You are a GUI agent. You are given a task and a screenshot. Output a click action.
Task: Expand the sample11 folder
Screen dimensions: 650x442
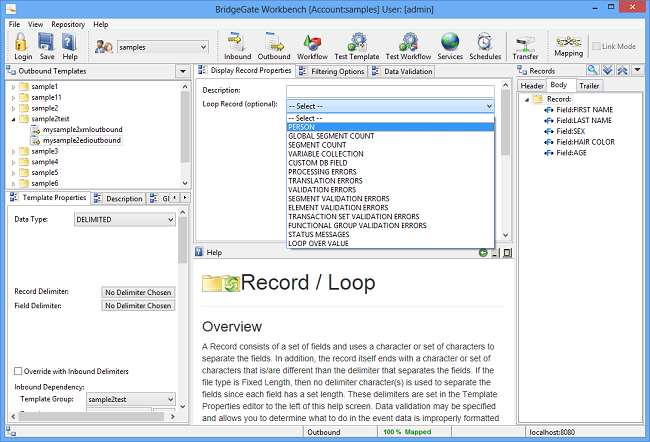pyautogui.click(x=14, y=98)
